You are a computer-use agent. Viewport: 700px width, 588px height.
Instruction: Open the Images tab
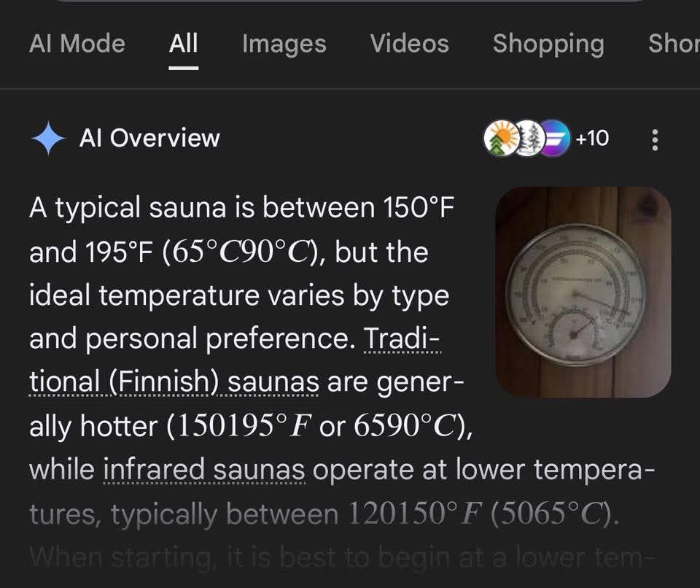point(284,44)
